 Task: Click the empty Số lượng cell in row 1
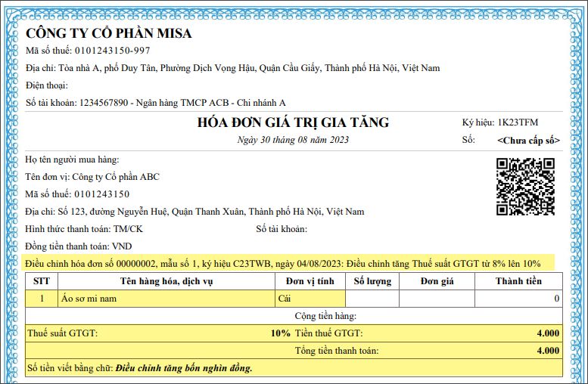click(372, 299)
